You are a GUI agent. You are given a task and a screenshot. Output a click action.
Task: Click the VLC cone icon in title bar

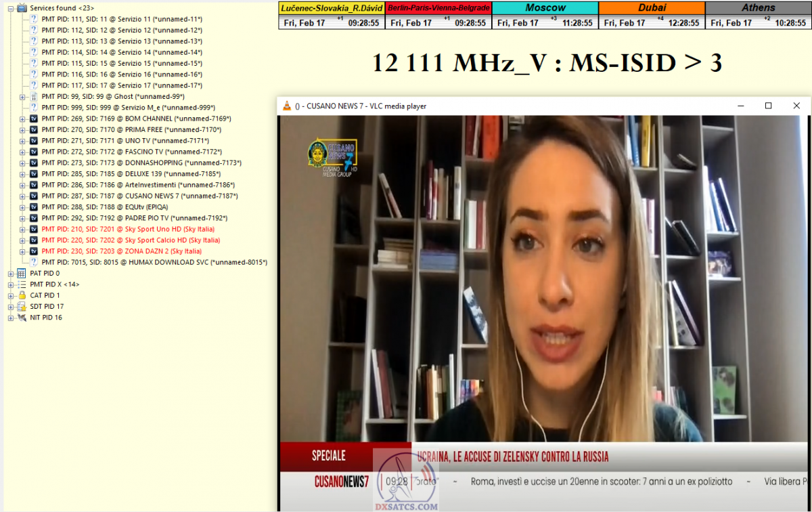[x=287, y=106]
